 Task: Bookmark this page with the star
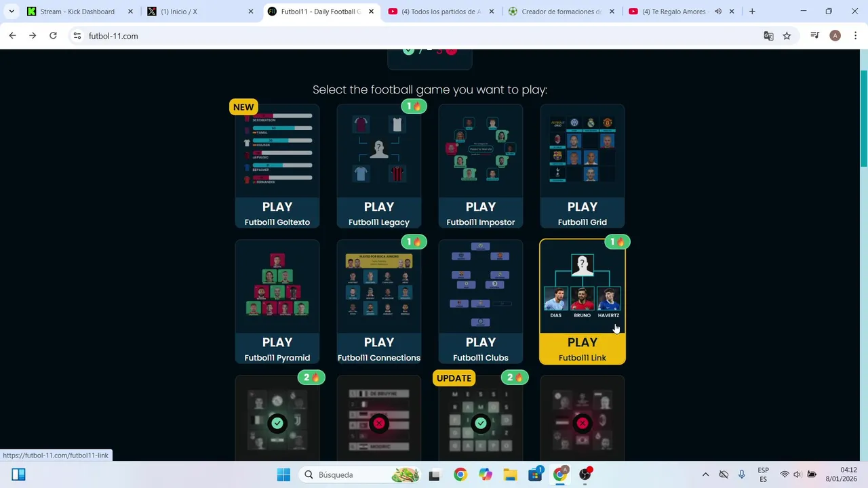coord(787,36)
